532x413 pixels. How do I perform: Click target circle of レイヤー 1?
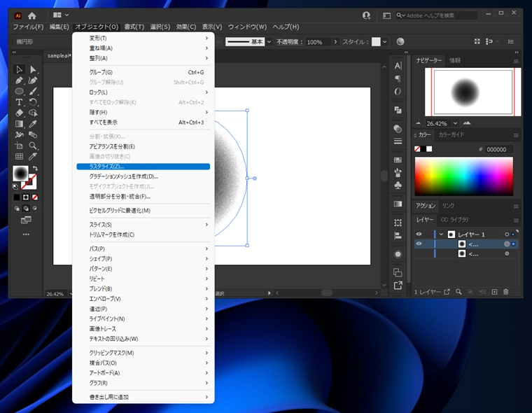507,234
